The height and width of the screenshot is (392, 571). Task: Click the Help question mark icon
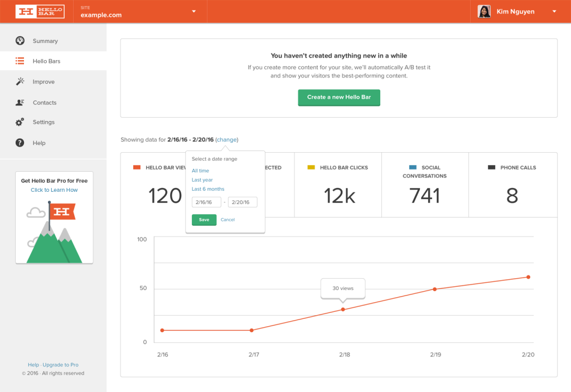click(x=20, y=143)
